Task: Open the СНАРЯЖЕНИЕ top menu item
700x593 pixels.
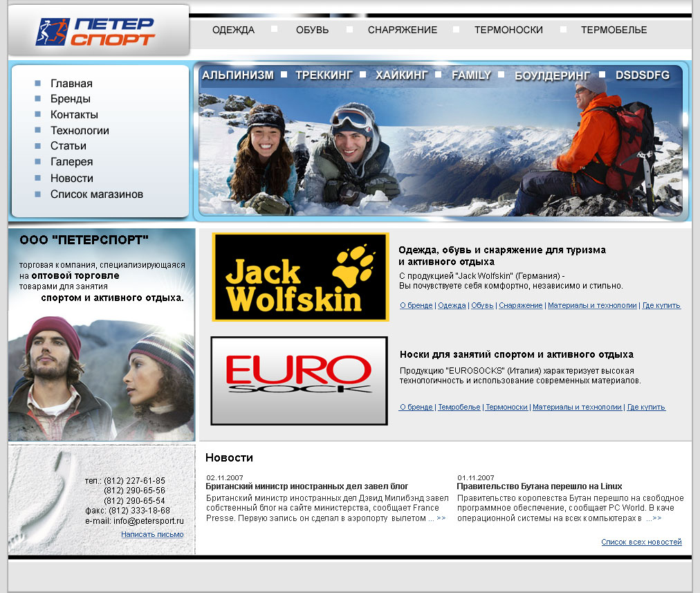Action: pos(403,30)
